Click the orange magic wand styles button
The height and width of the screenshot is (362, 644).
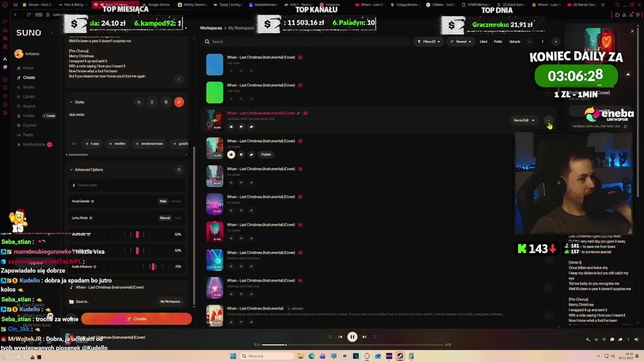[179, 102]
